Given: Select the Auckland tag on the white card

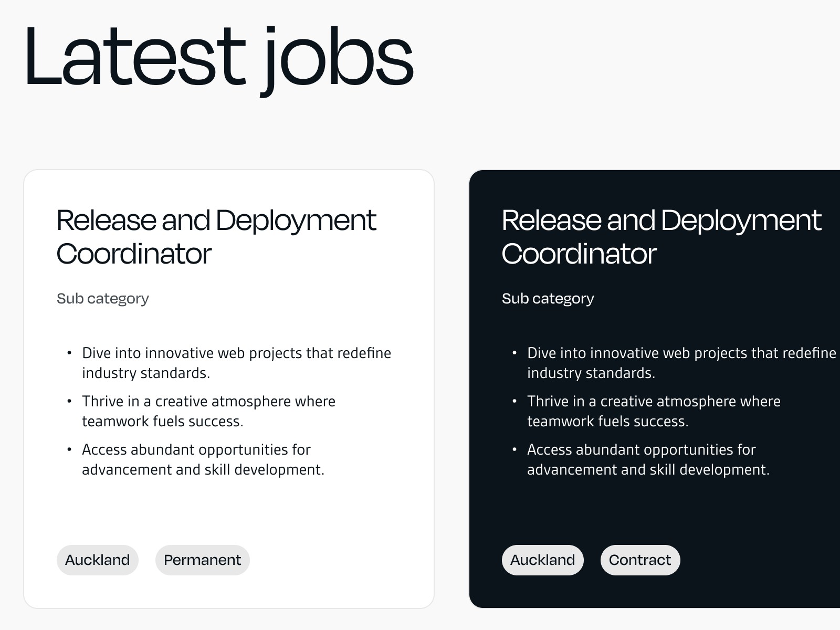Looking at the screenshot, I should tap(98, 560).
